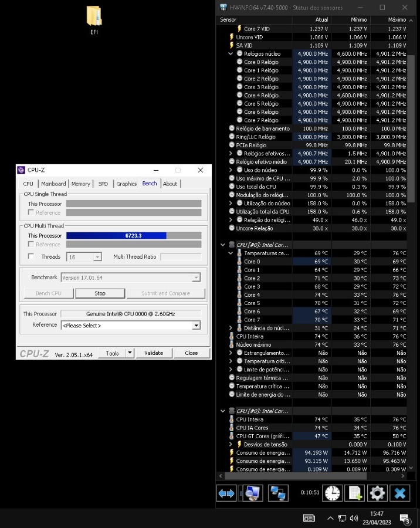Click the thermometer icon beside Núcleo máximo
Screen dimensions: 420x528
click(231, 344)
